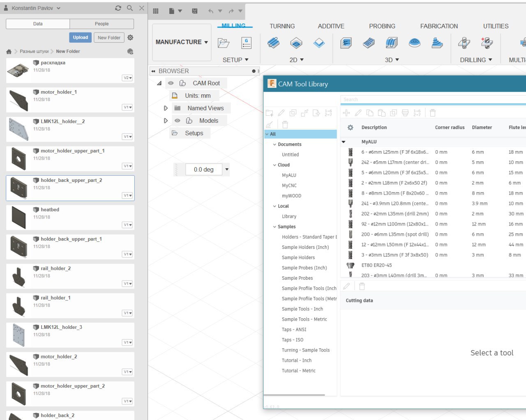The image size is (526, 420).
Task: Open the 2D operations dropdown
Action: pos(297,60)
